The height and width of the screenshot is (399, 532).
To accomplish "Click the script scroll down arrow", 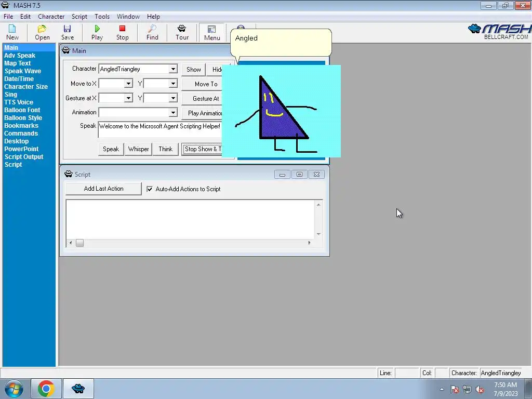I will click(x=318, y=234).
